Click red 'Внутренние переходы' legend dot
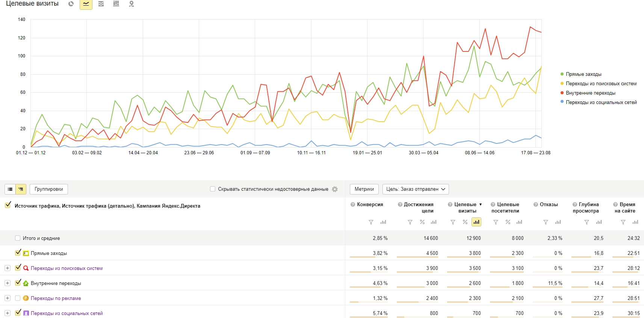 562,93
